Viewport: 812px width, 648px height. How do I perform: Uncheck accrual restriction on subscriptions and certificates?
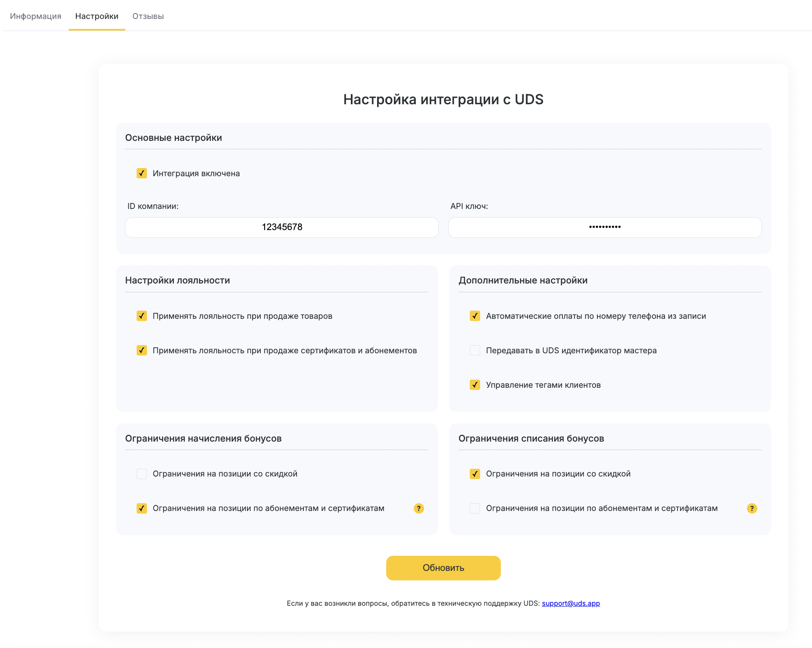tap(142, 508)
